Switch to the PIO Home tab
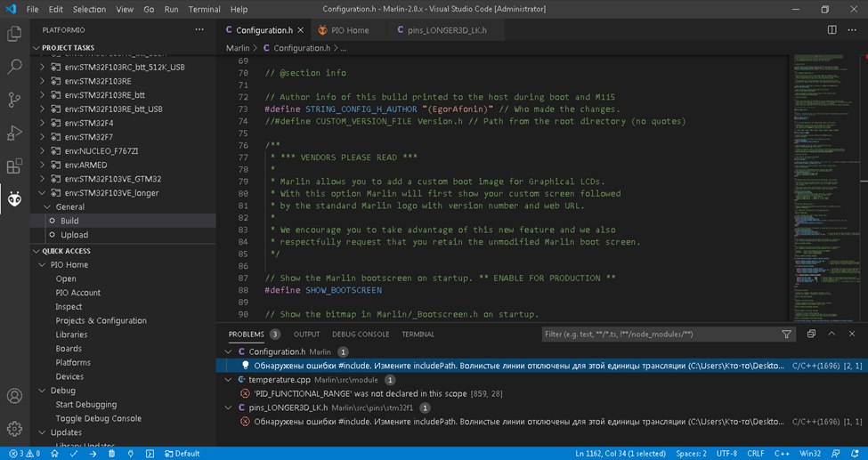This screenshot has height=460, width=868. pyautogui.click(x=349, y=30)
